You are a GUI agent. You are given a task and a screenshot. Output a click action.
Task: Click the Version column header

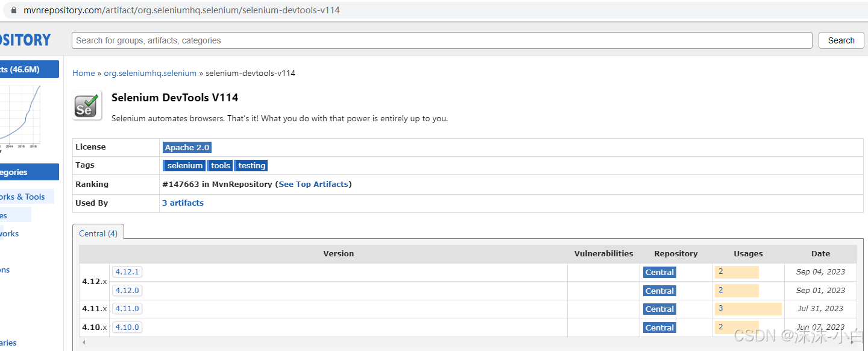(x=338, y=254)
